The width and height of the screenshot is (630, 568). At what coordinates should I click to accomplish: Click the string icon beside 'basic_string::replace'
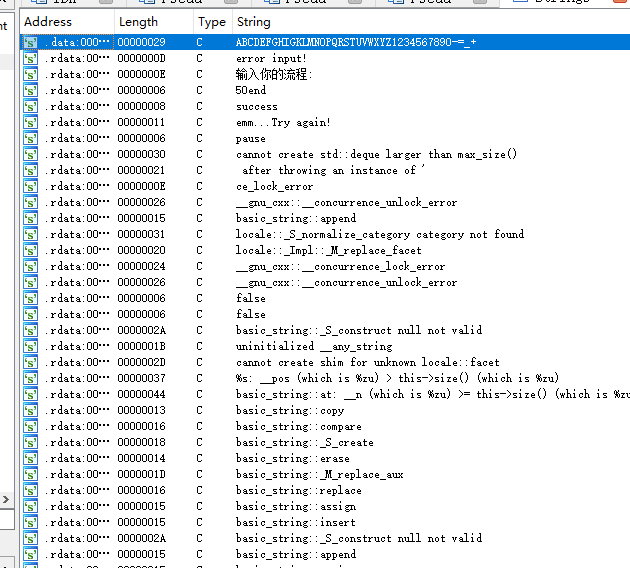(31, 490)
